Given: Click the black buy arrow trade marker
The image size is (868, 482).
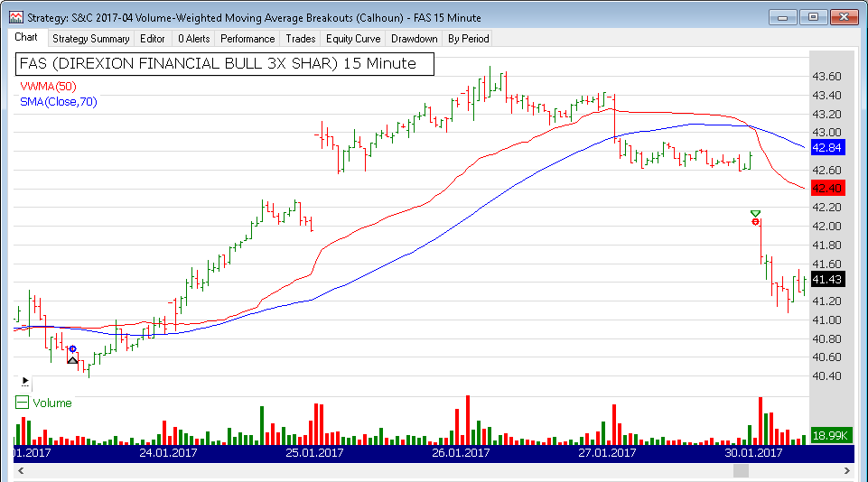Looking at the screenshot, I should tap(73, 361).
